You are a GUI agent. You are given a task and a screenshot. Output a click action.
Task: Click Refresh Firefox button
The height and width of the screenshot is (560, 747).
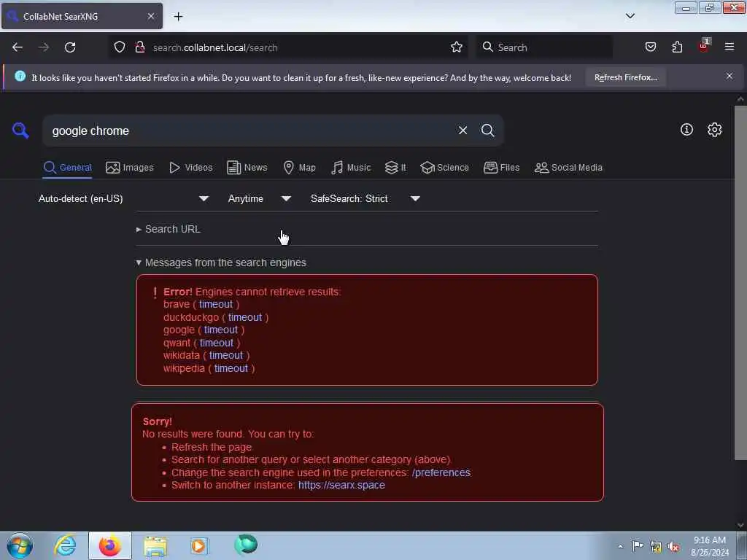point(625,77)
